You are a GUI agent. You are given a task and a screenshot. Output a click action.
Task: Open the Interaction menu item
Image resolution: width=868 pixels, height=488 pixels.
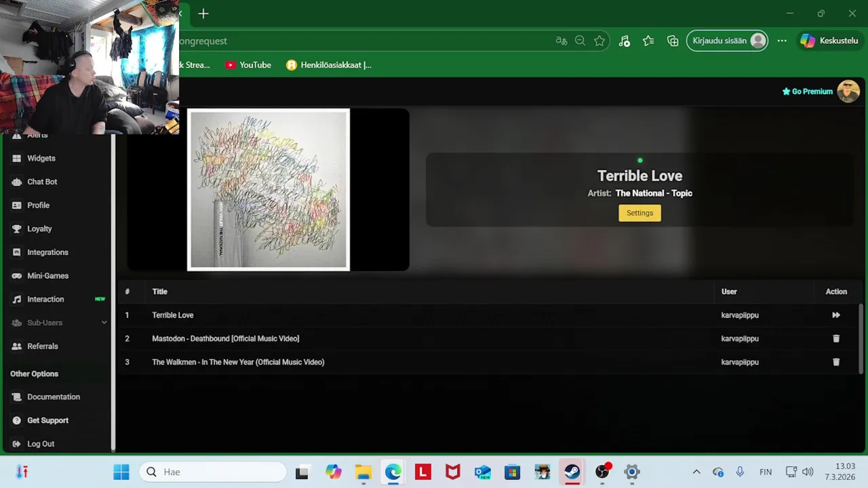tap(45, 299)
